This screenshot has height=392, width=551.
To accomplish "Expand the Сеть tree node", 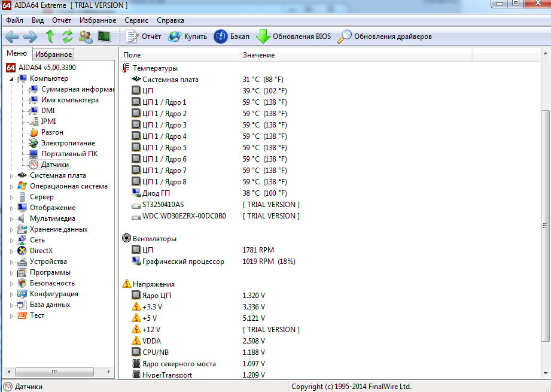I will pyautogui.click(x=11, y=241).
